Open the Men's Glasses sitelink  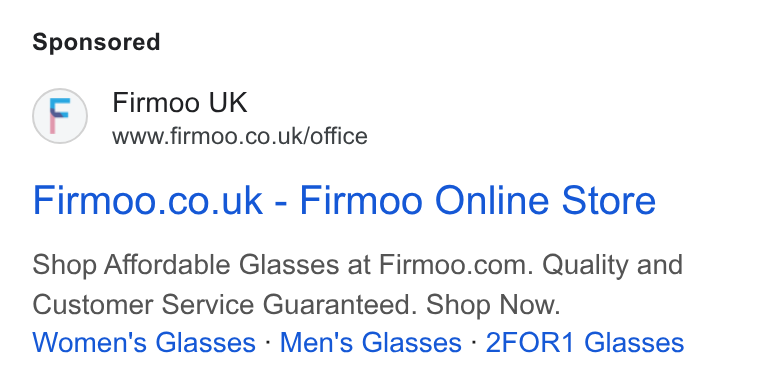370,342
